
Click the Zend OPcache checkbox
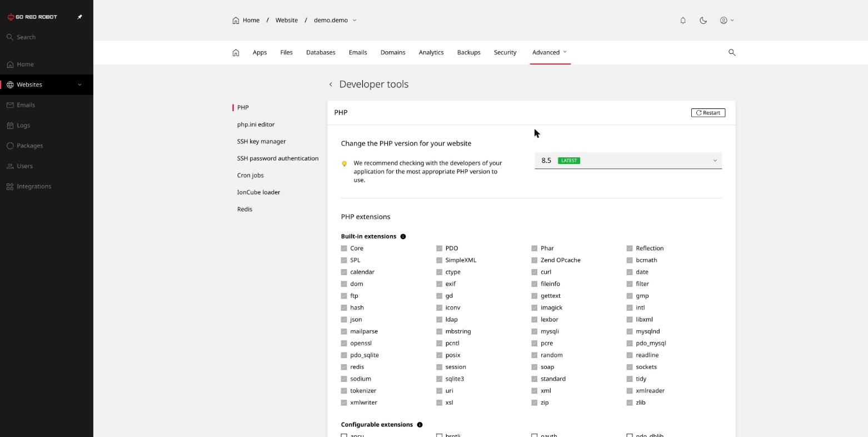tap(534, 260)
